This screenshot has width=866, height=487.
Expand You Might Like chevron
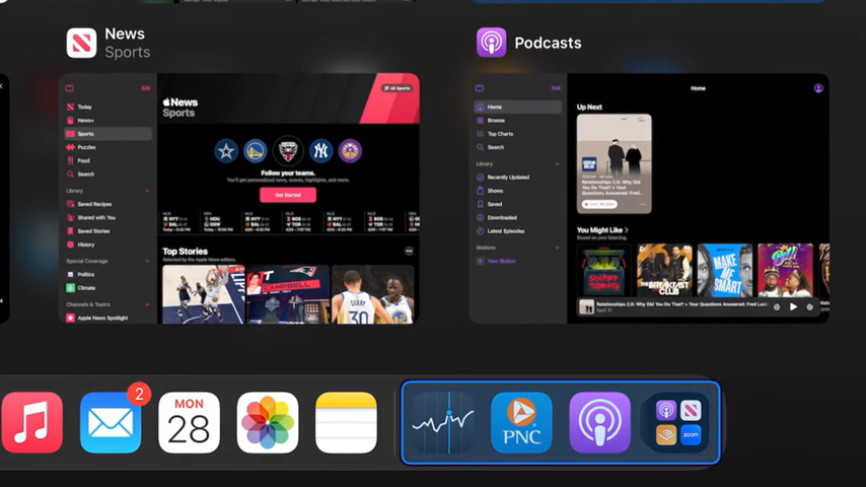[626, 230]
